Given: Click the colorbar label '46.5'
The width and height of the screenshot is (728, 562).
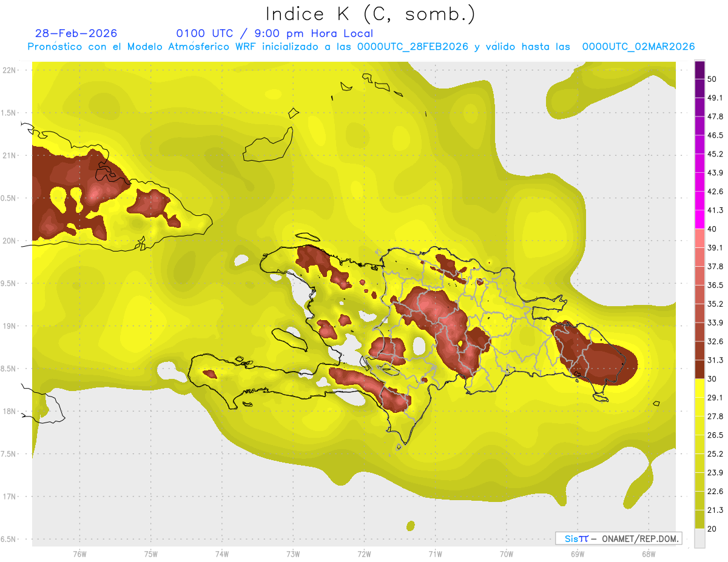Looking at the screenshot, I should (x=715, y=135).
